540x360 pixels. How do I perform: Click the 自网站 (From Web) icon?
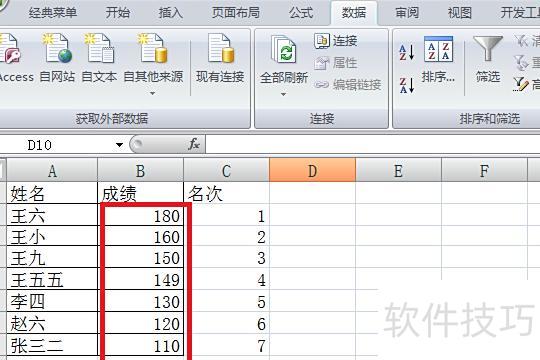[x=57, y=49]
